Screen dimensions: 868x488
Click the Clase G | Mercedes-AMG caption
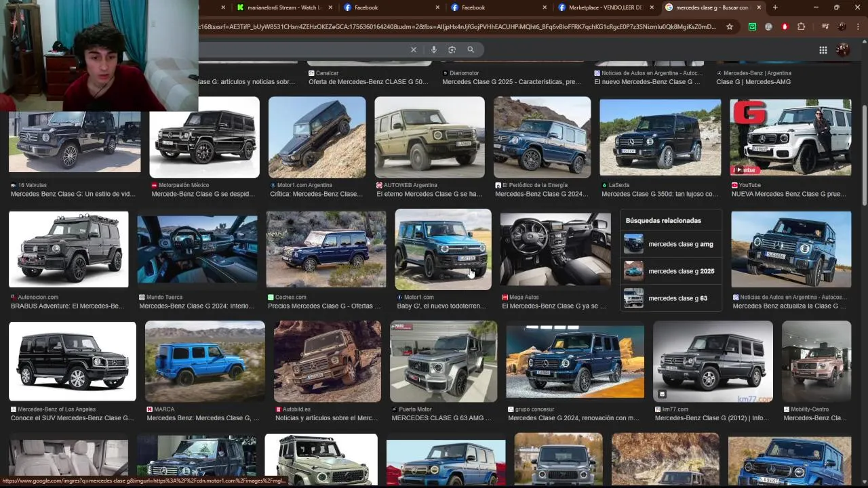[x=753, y=82]
